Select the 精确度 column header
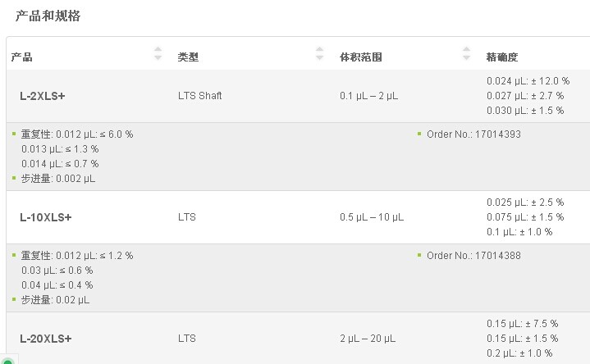 (502, 57)
